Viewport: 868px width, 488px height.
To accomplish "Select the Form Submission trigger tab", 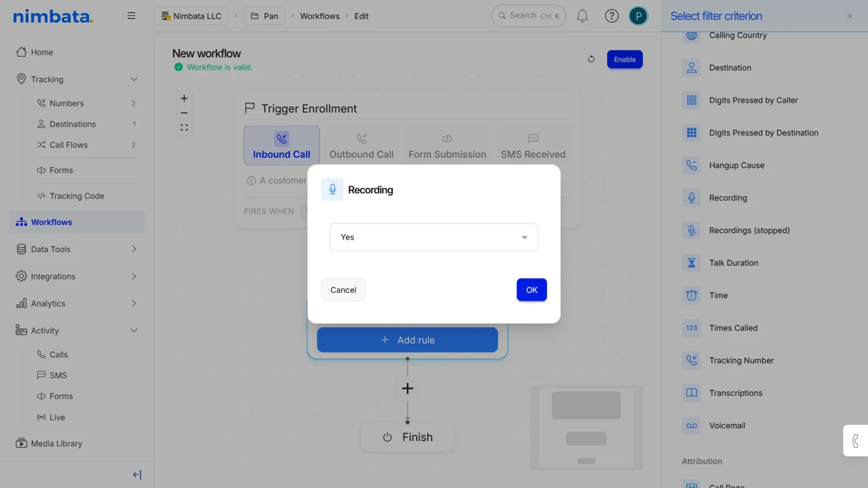I will (x=448, y=146).
